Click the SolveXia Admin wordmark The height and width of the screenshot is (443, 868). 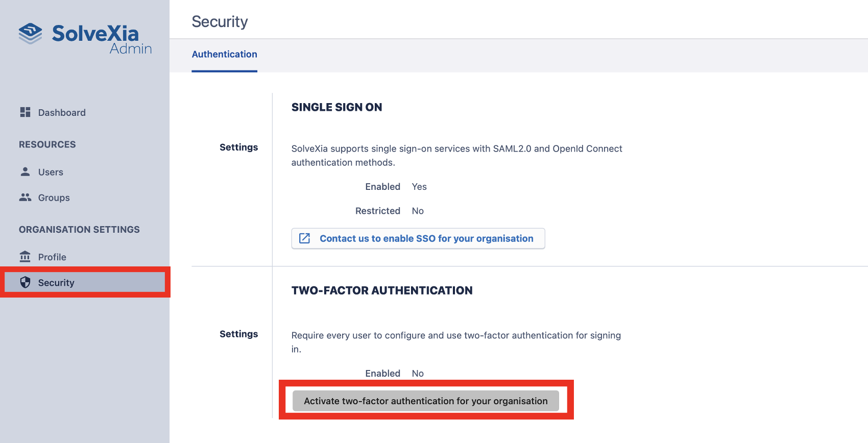[x=102, y=39]
